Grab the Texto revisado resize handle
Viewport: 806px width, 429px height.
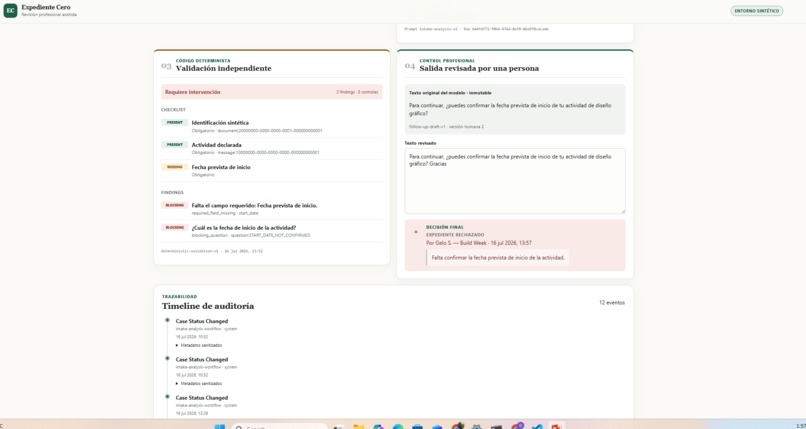coord(622,211)
